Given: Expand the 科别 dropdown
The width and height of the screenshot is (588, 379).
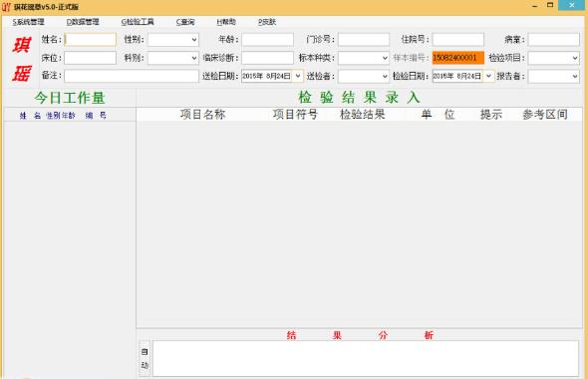Looking at the screenshot, I should (x=194, y=58).
